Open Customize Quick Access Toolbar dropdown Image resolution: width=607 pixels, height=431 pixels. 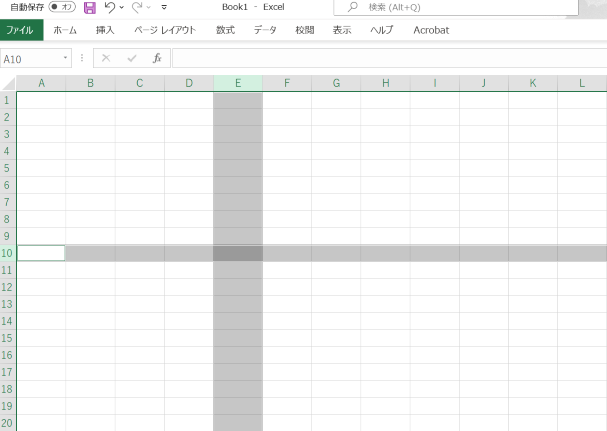pyautogui.click(x=163, y=8)
